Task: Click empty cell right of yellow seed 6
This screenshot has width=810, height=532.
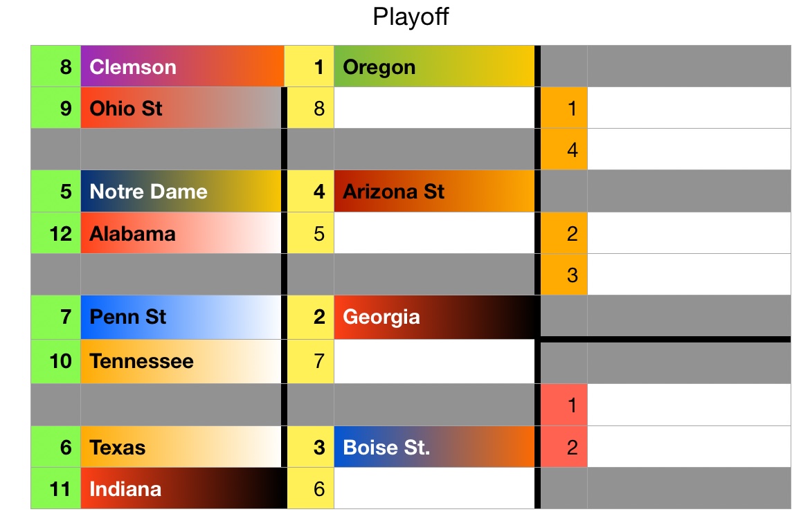Action: point(434,488)
